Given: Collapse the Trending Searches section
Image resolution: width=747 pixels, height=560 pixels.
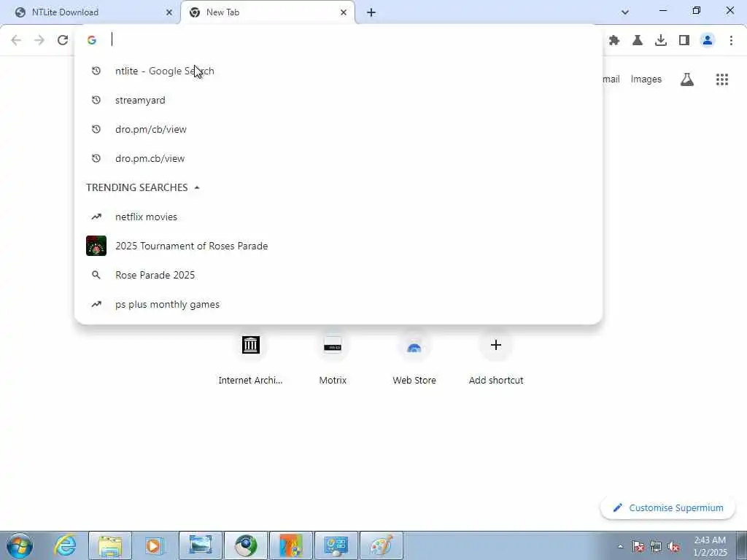Looking at the screenshot, I should point(197,187).
